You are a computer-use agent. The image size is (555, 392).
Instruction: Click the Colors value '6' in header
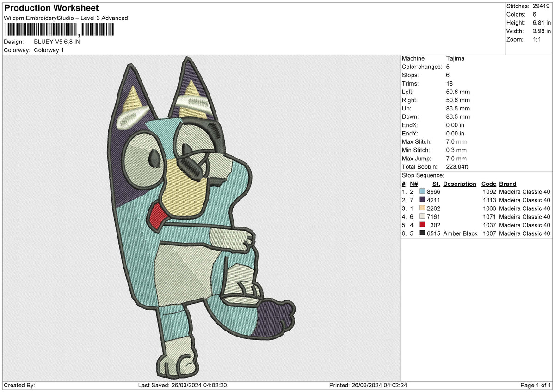(x=535, y=14)
